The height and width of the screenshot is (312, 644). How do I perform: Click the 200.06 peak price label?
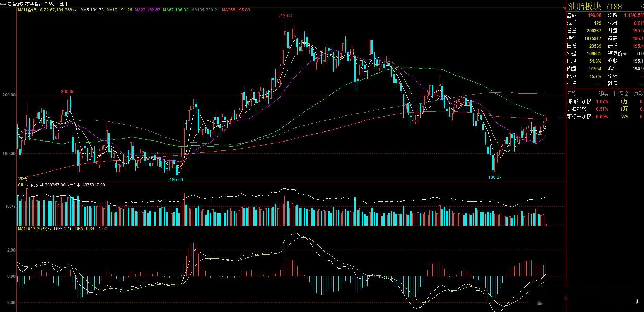(x=68, y=92)
